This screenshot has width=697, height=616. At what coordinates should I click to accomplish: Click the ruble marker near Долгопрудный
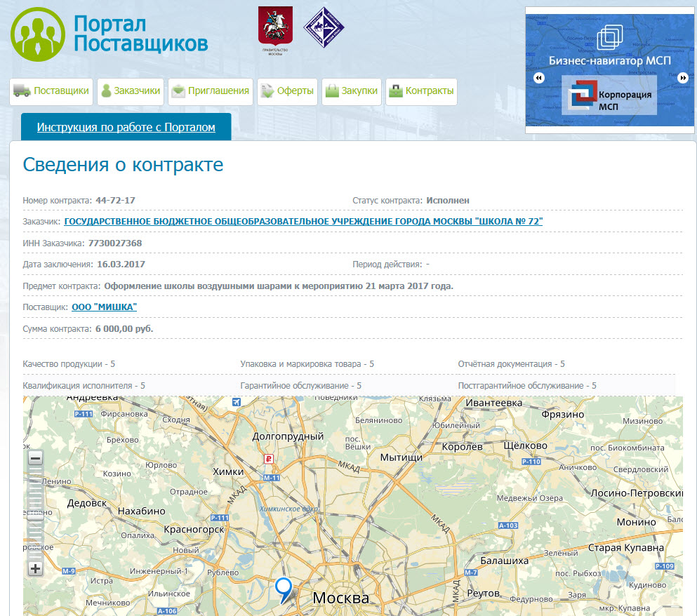pos(267,459)
